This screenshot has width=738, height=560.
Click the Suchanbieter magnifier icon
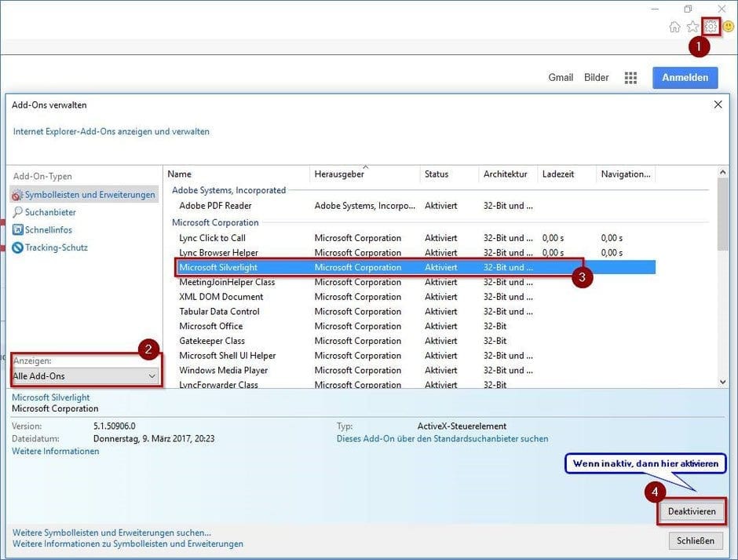click(x=17, y=212)
